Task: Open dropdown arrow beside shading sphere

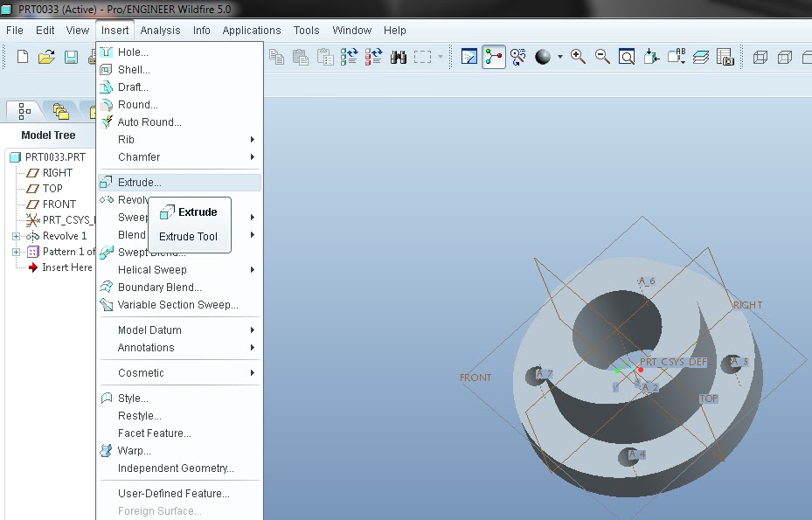Action: 559,57
